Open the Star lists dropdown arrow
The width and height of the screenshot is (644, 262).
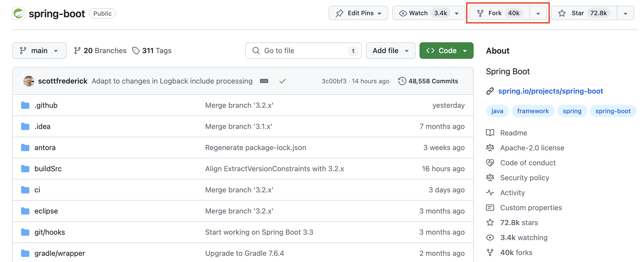pos(625,13)
